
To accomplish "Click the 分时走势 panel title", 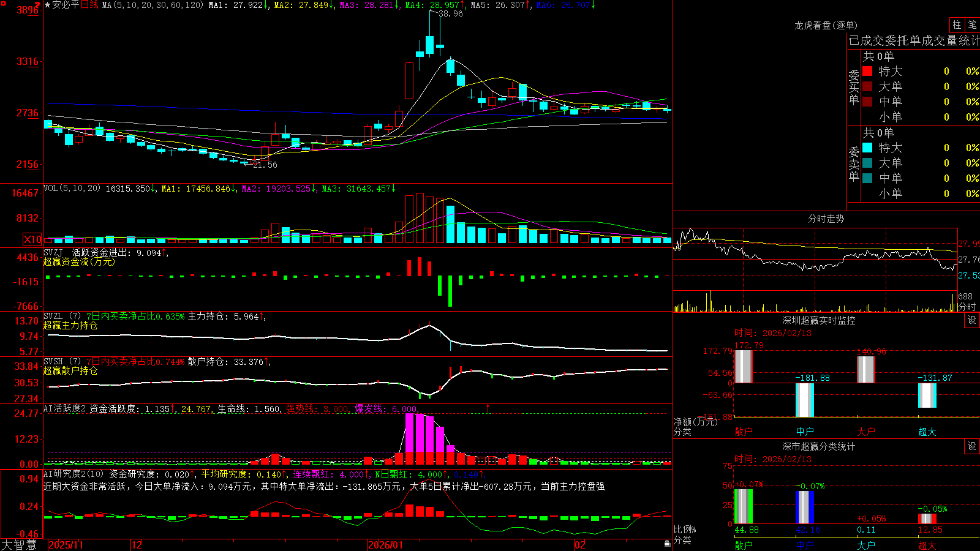I will pyautogui.click(x=826, y=219).
